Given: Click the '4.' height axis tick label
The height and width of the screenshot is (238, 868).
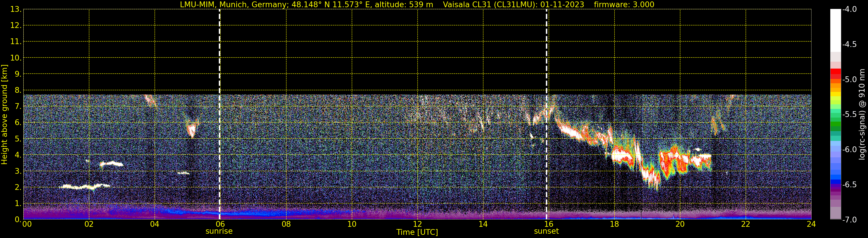Looking at the screenshot, I should tap(18, 155).
